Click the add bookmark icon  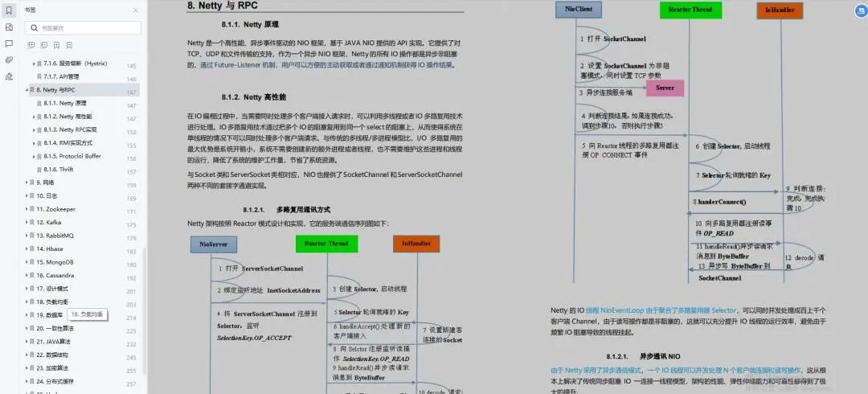(x=56, y=45)
